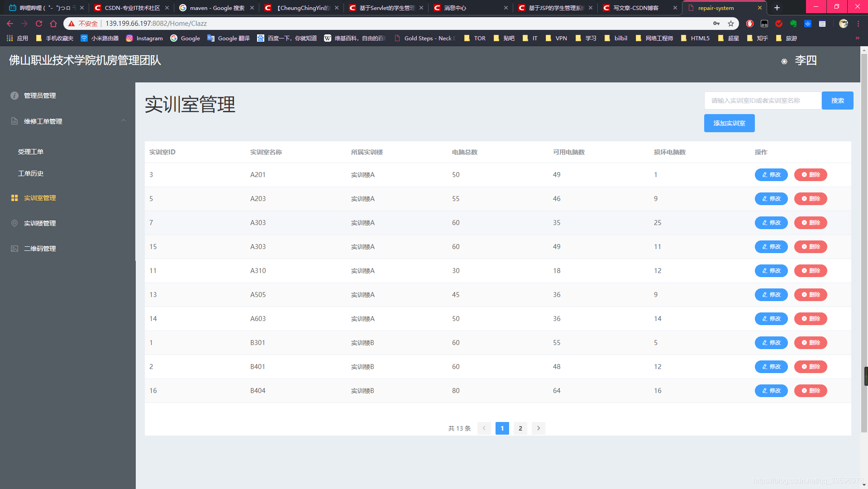Image resolution: width=868 pixels, height=489 pixels.
Task: Open the Google 翻译 bookmark
Action: pyautogui.click(x=229, y=38)
